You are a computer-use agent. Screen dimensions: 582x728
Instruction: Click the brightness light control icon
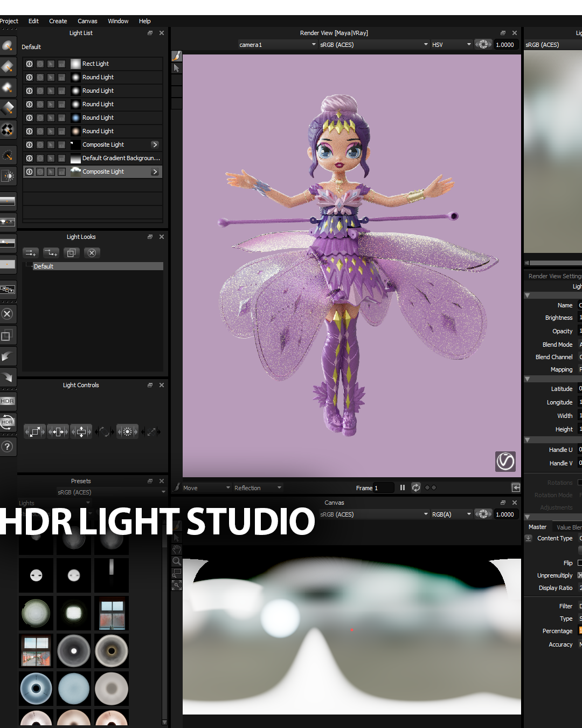[x=128, y=431]
